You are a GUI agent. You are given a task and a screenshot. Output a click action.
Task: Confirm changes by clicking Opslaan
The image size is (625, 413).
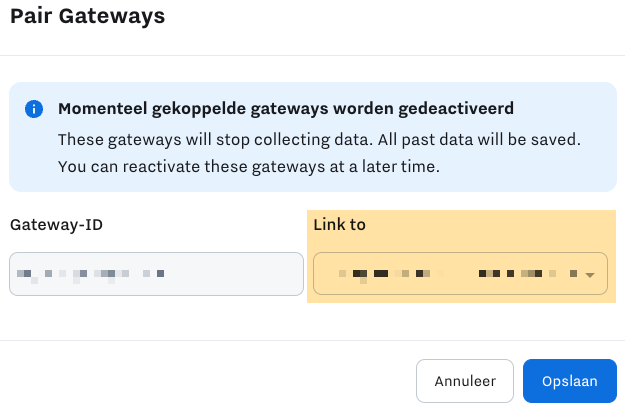pos(569,381)
